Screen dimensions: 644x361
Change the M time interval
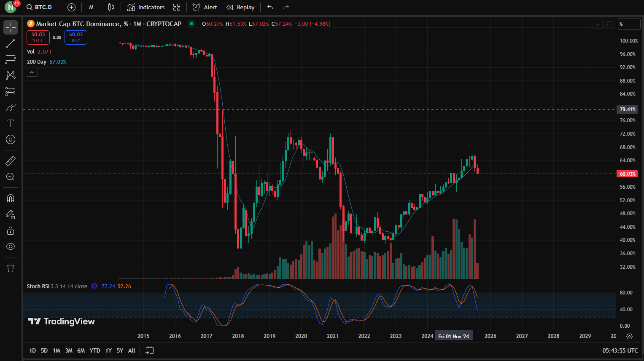pyautogui.click(x=91, y=7)
